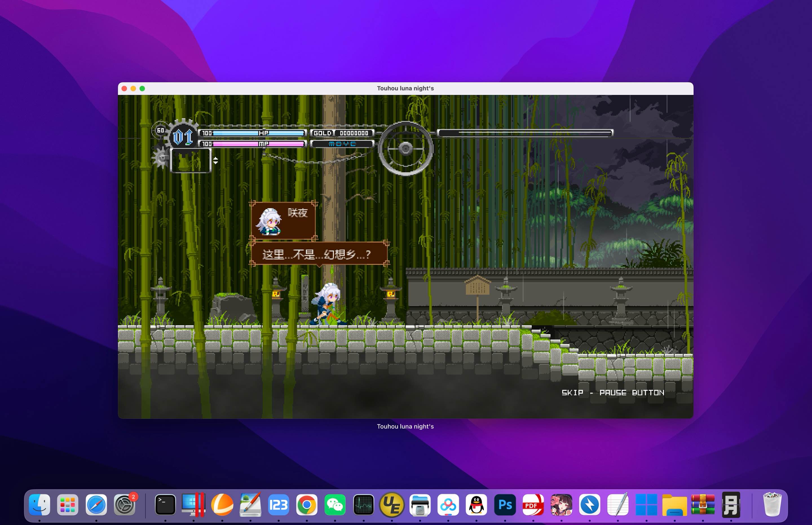812x525 pixels.
Task: Open WeChat from the Dock
Action: pyautogui.click(x=335, y=504)
